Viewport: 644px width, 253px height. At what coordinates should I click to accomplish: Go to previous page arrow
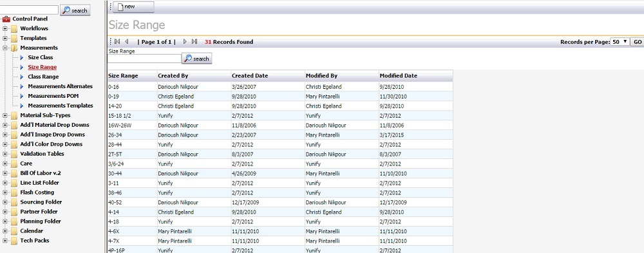(x=126, y=41)
